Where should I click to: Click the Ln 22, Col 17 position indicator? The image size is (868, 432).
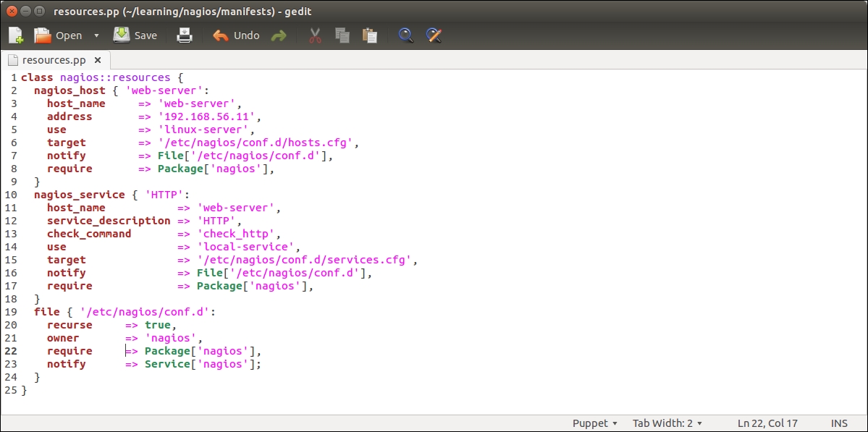coord(767,423)
